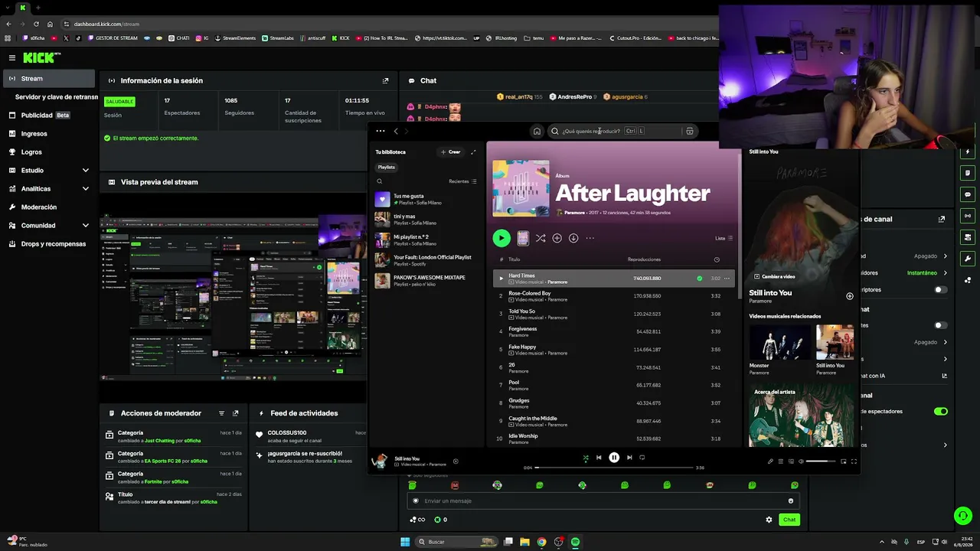
Task: Mute Spotify with the speaker icon
Action: coord(802,461)
